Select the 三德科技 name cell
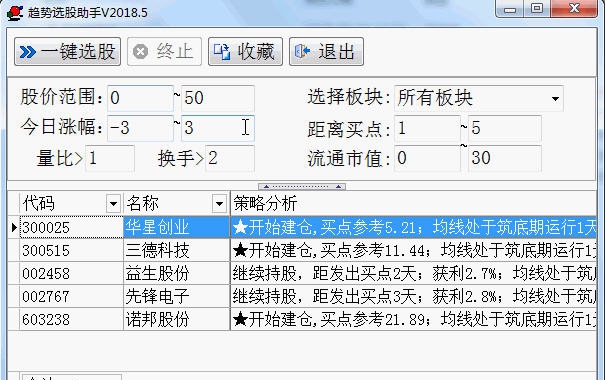The image size is (605, 380). (x=177, y=251)
